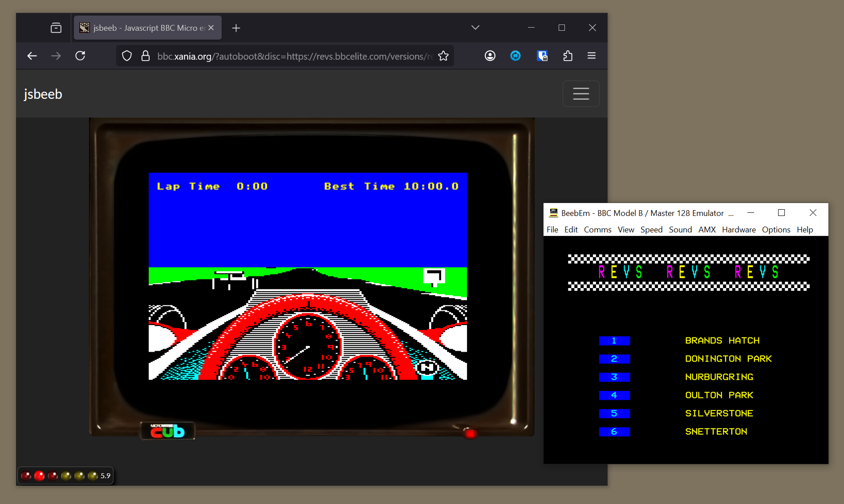844x504 pixels.
Task: Open BeebEm View menu
Action: pyautogui.click(x=626, y=230)
